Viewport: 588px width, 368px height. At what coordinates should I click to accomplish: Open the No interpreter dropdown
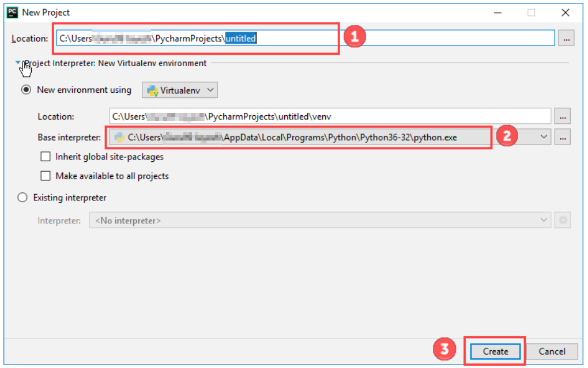coord(320,221)
